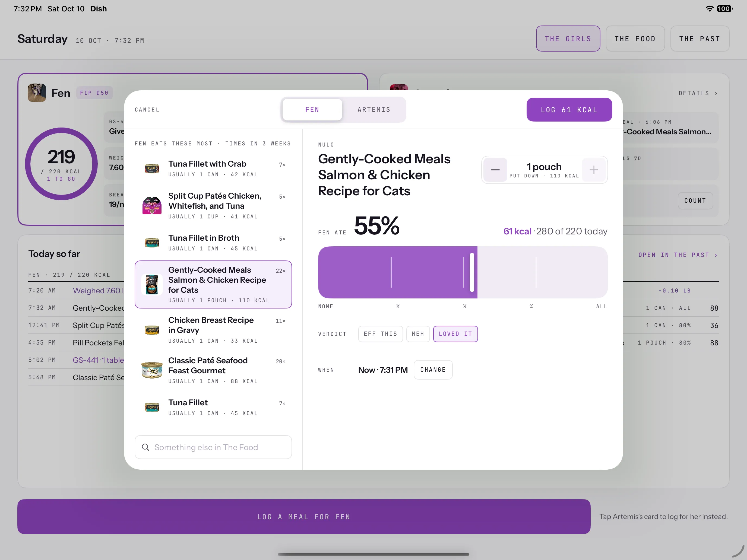Tap the Nulo Gently-Cooked Meals pouch image
The height and width of the screenshot is (560, 747).
tap(152, 284)
